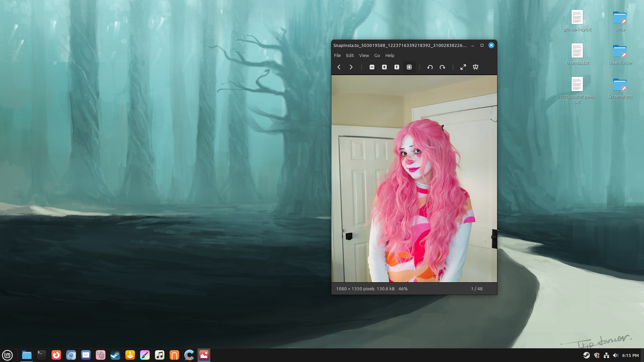Close the image viewer window
644x362 pixels.
coord(491,46)
